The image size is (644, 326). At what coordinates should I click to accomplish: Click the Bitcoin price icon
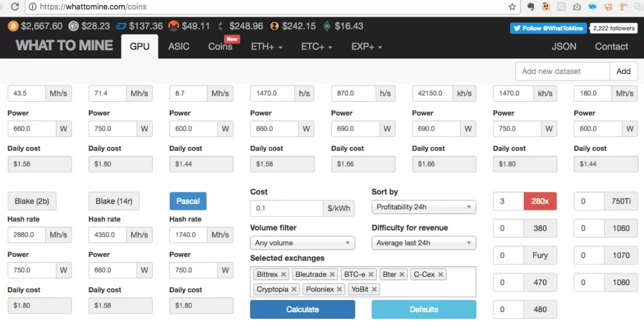click(x=13, y=26)
